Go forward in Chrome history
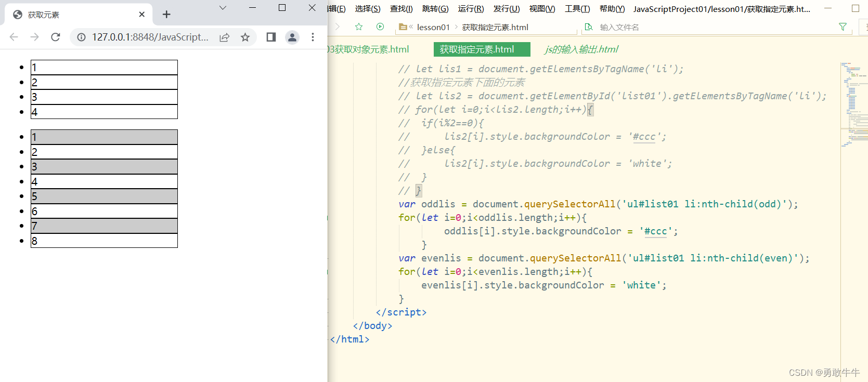868x382 pixels. pos(34,37)
